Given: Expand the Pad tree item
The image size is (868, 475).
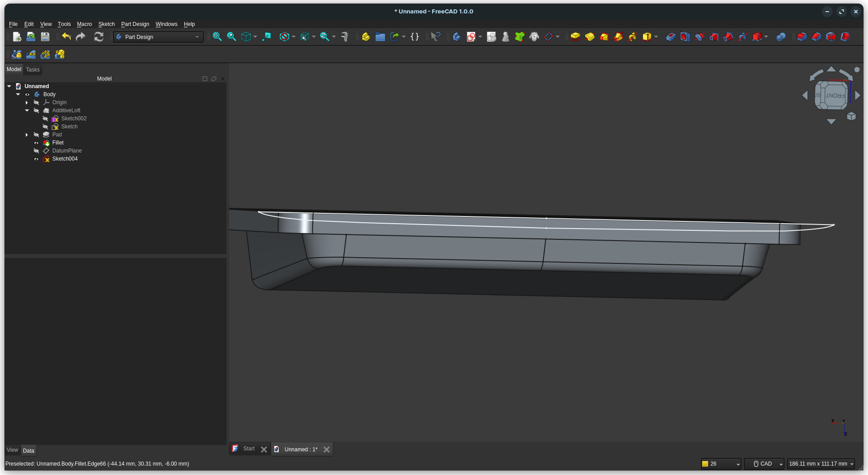Looking at the screenshot, I should [x=27, y=135].
